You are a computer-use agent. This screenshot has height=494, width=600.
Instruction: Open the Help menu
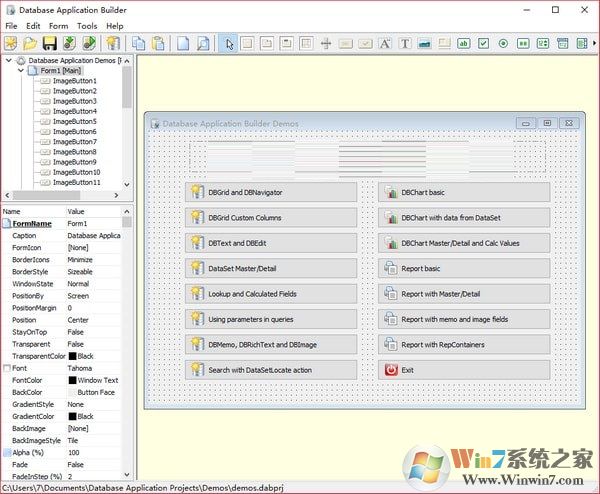[115, 26]
